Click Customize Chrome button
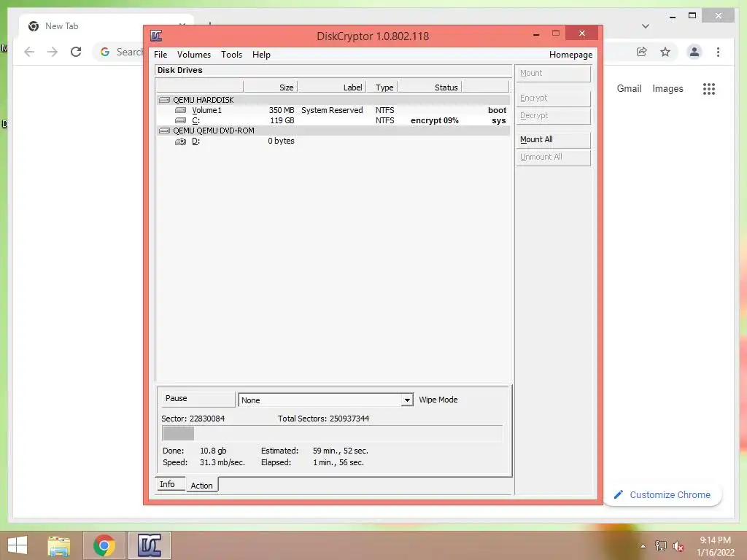The image size is (747, 560). pos(662,495)
